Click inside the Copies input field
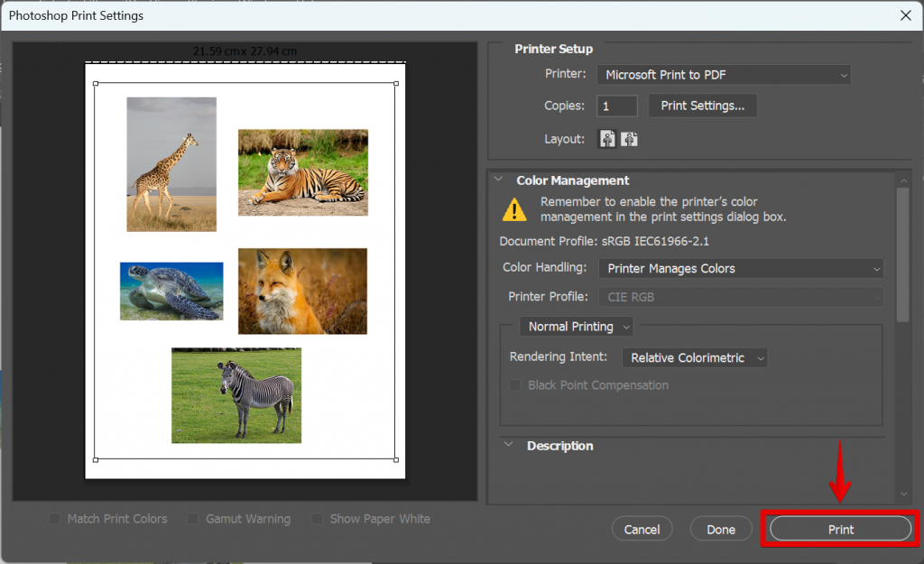The image size is (924, 564). tap(616, 106)
